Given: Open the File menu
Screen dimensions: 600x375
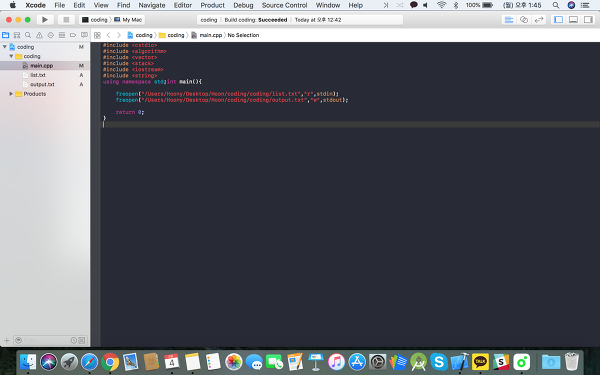Looking at the screenshot, I should tap(60, 5).
